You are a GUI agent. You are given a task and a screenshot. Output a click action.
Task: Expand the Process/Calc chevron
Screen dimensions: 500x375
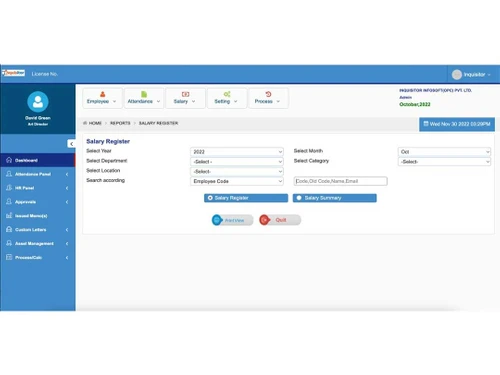67,258
